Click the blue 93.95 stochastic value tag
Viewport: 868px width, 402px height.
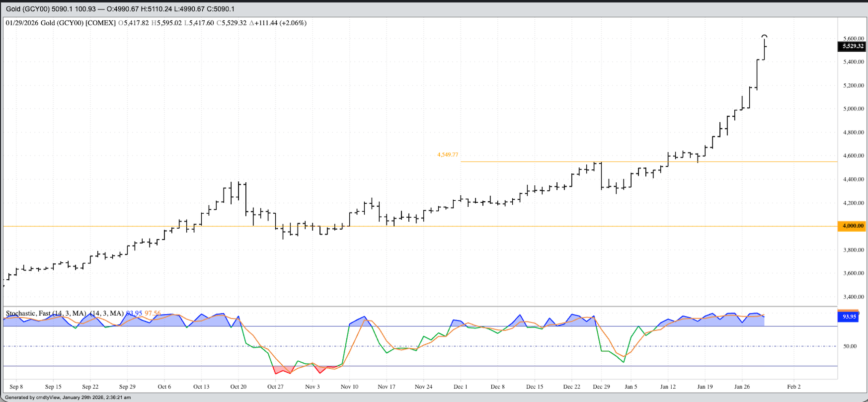[849, 317]
